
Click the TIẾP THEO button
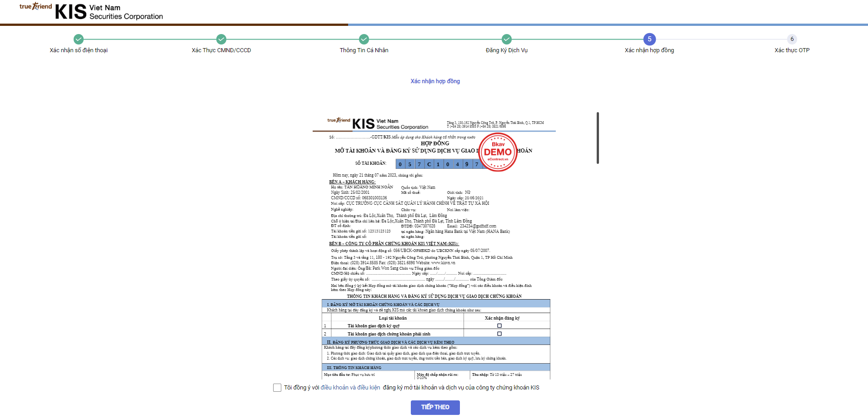[435, 407]
